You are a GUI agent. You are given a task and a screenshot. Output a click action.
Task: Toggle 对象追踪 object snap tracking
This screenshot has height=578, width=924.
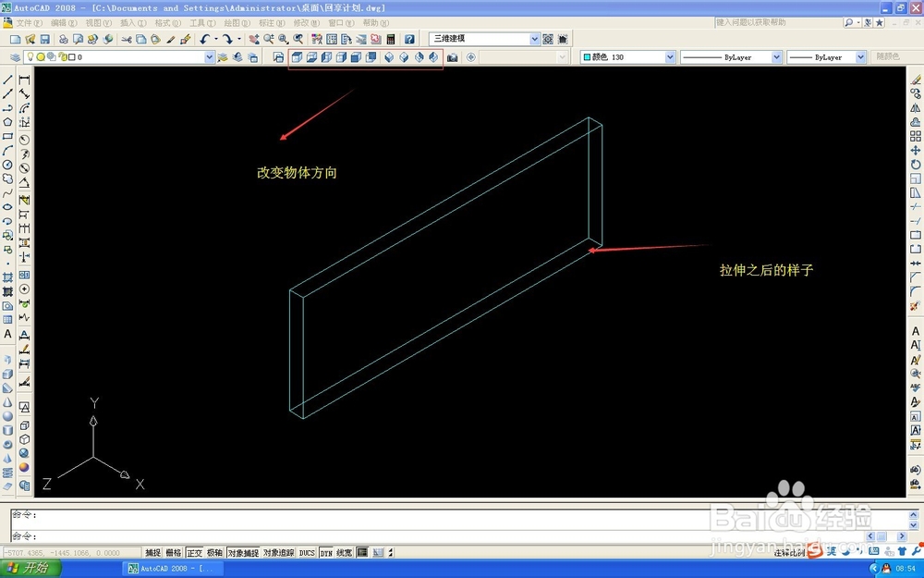[x=278, y=553]
